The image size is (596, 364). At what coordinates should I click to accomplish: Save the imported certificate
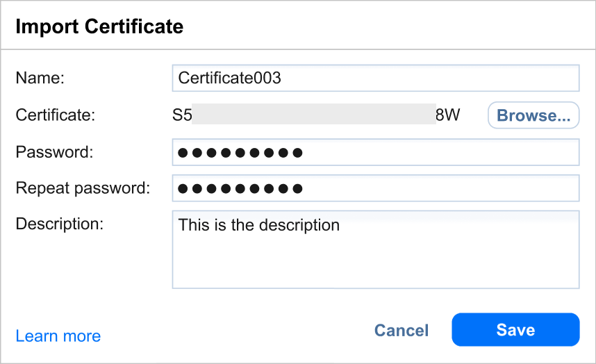point(515,329)
